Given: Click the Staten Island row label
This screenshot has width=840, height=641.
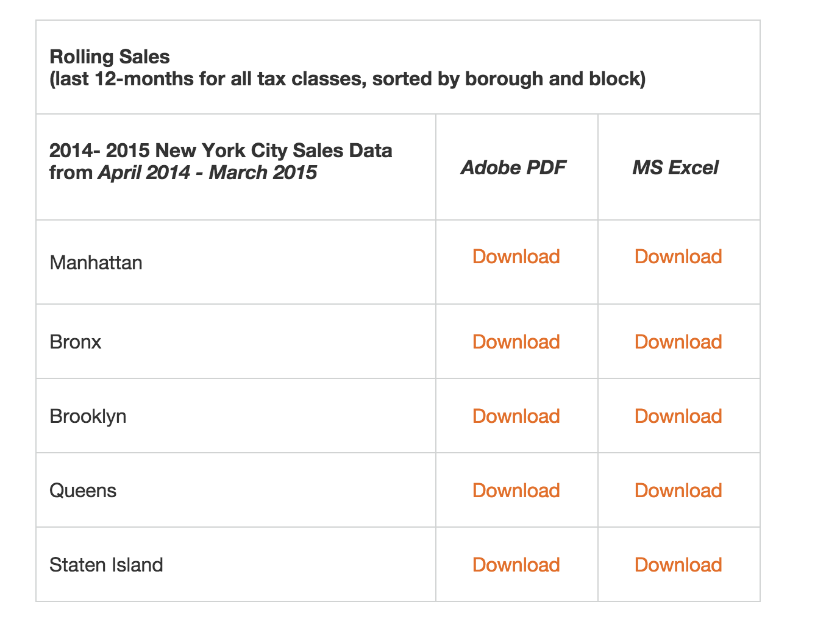Looking at the screenshot, I should (x=106, y=565).
